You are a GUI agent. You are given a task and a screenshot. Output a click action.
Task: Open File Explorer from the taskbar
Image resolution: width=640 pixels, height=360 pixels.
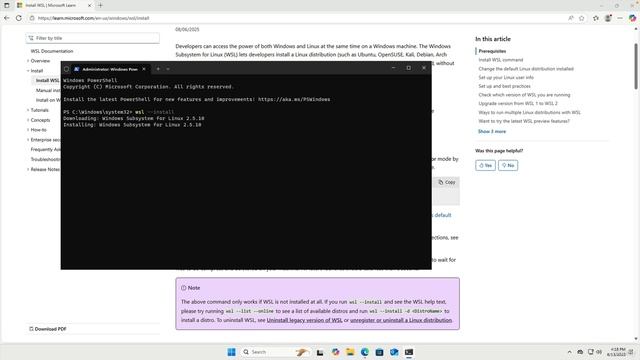(350, 352)
